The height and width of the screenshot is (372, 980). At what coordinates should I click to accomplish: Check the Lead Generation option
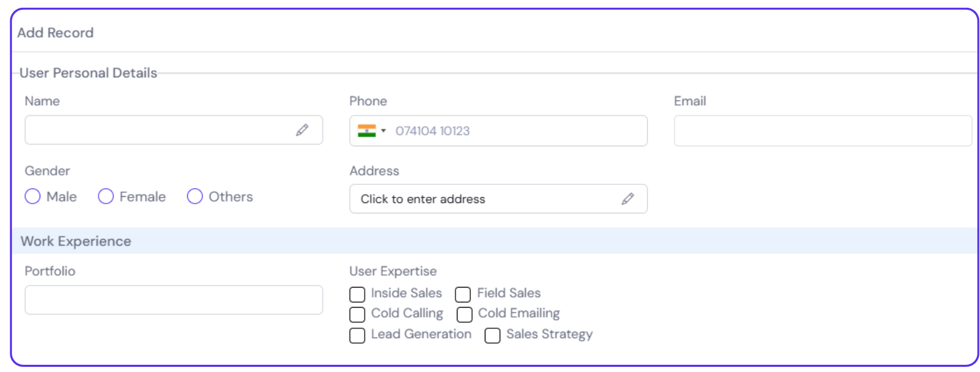point(357,335)
